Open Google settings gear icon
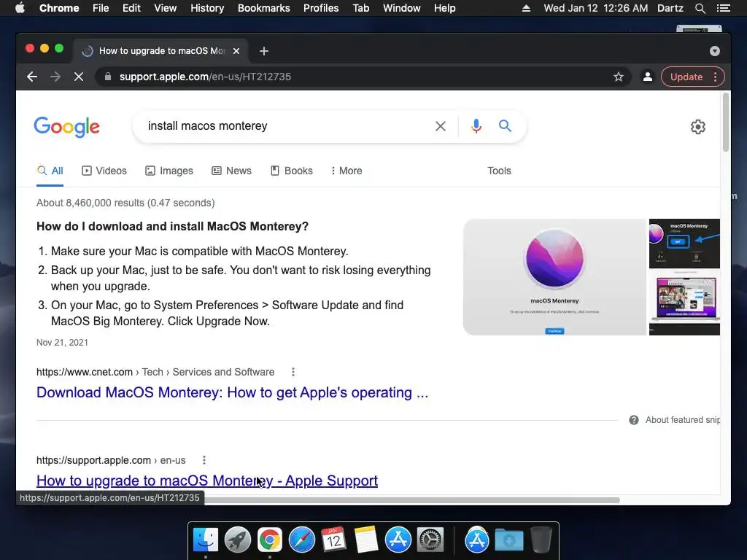 coord(698,127)
